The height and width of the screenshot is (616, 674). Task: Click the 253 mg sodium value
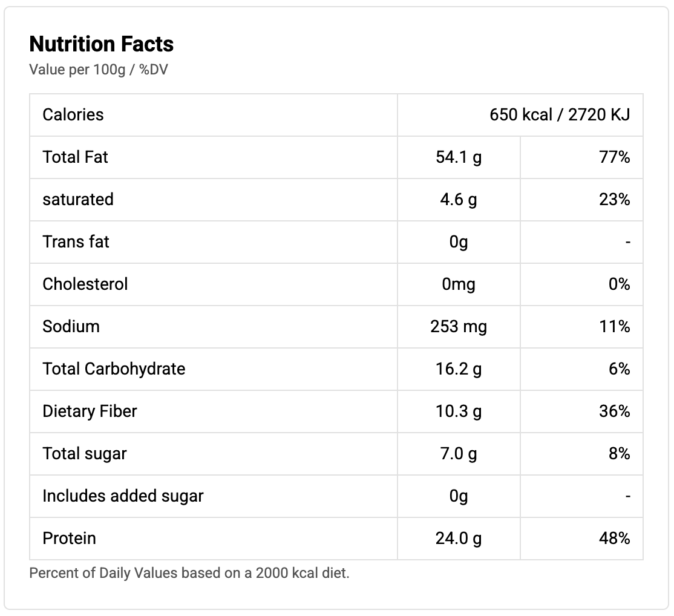[x=459, y=327]
